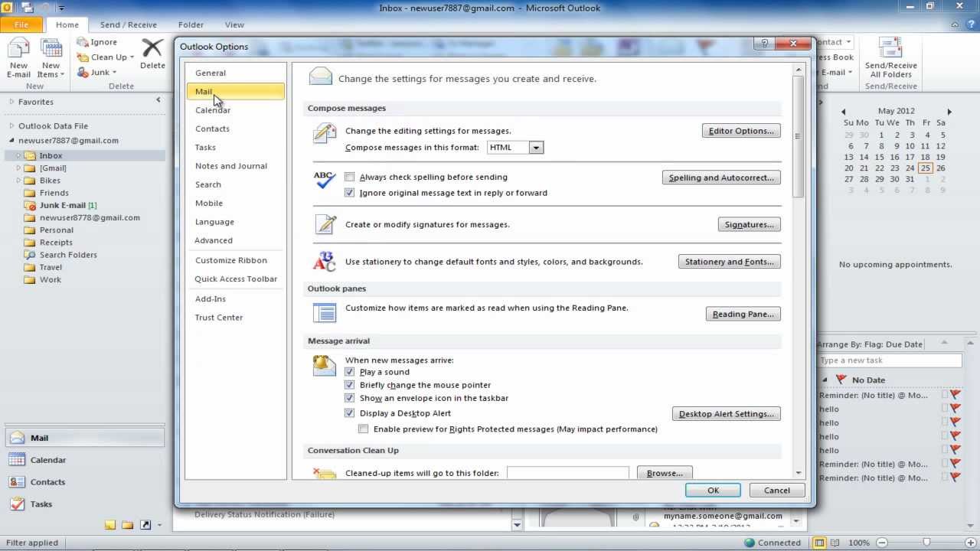The image size is (980, 551).
Task: Click red flag beside first Reminder task
Action: pyautogui.click(x=955, y=395)
